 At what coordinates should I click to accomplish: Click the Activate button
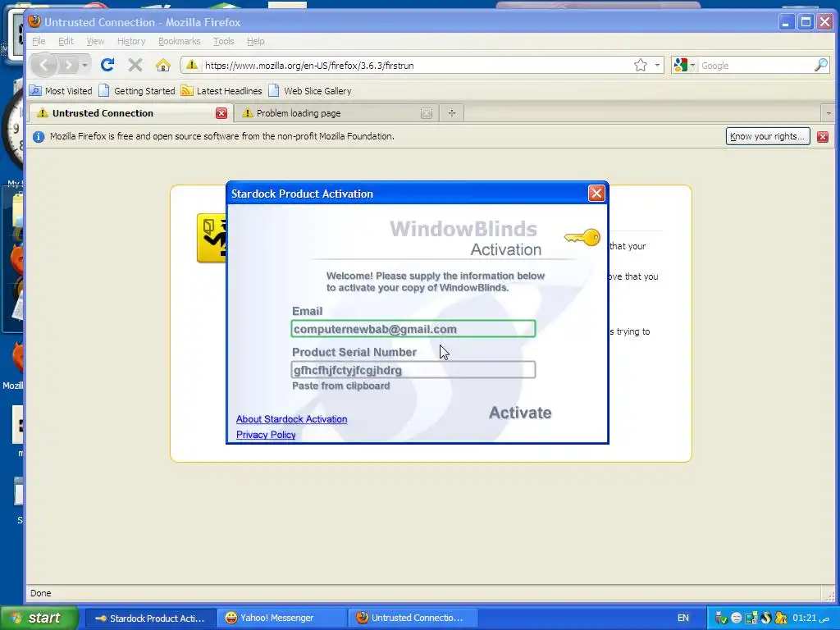[520, 413]
